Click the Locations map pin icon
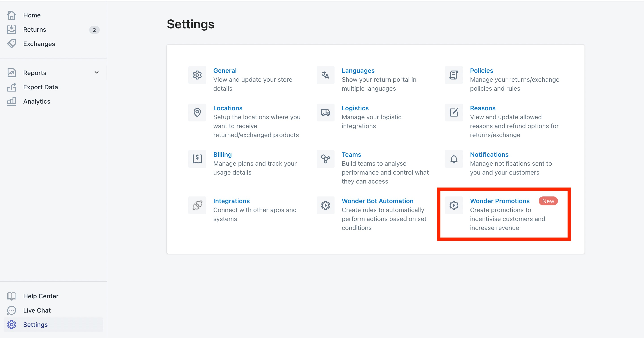 pyautogui.click(x=197, y=112)
